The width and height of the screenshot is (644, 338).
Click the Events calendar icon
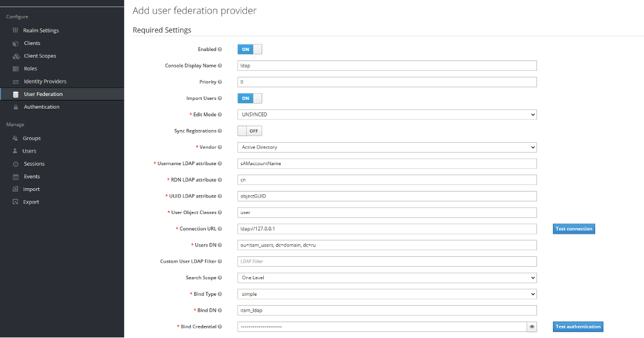[x=15, y=177]
